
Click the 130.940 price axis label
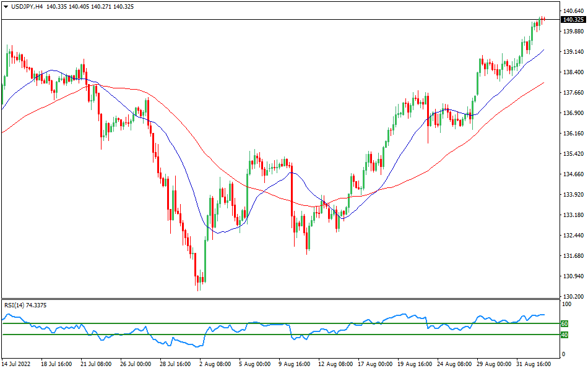coord(573,276)
